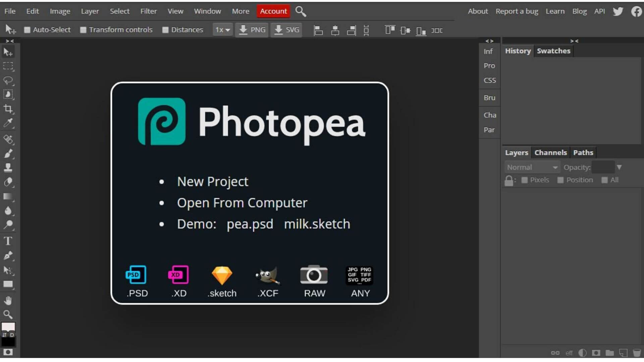Open the Normal blend mode dropdown

pos(532,167)
